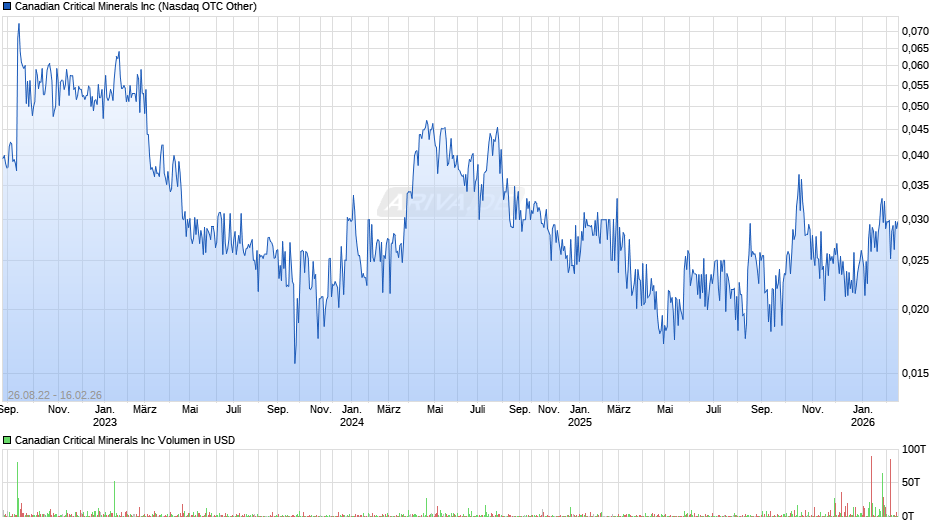Click the 0,040 price axis label
This screenshot has width=940, height=526.
(915, 155)
